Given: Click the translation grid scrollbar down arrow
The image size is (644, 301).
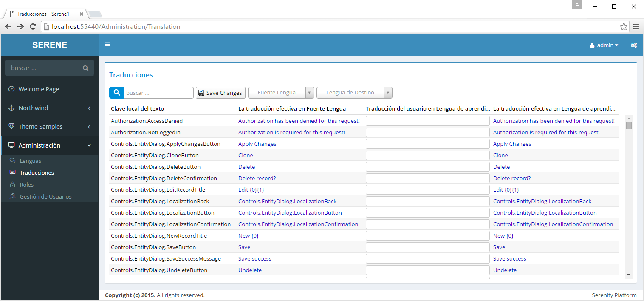Looking at the screenshot, I should tap(629, 275).
